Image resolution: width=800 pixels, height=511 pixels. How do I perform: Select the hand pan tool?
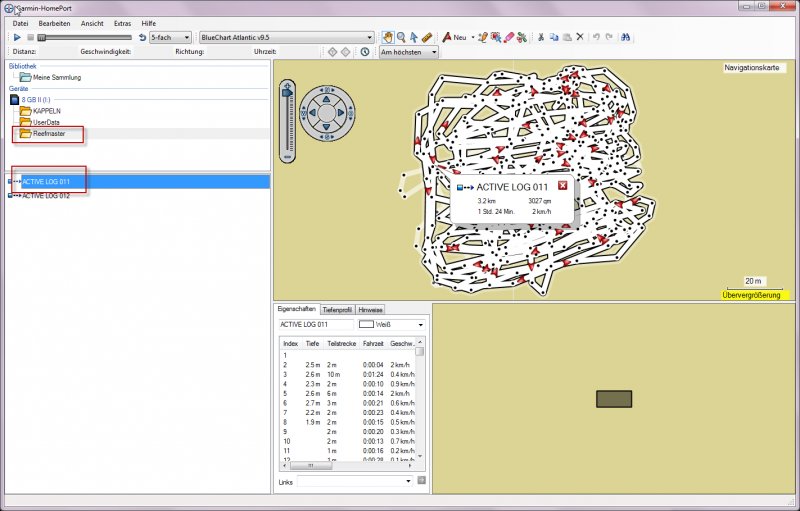[x=388, y=37]
